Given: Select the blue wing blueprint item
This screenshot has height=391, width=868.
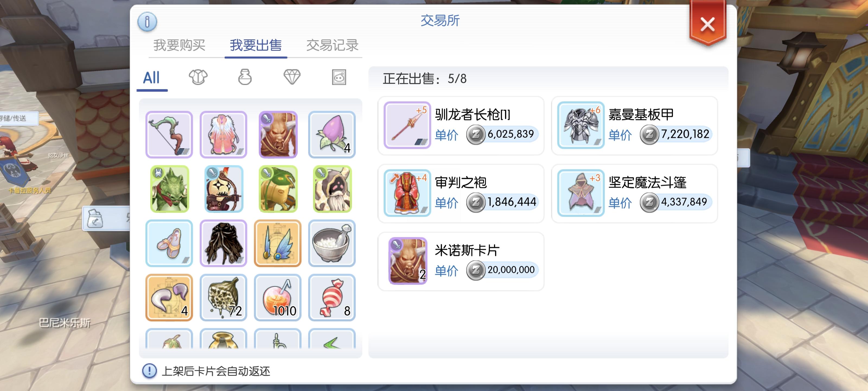Looking at the screenshot, I should pos(278,243).
